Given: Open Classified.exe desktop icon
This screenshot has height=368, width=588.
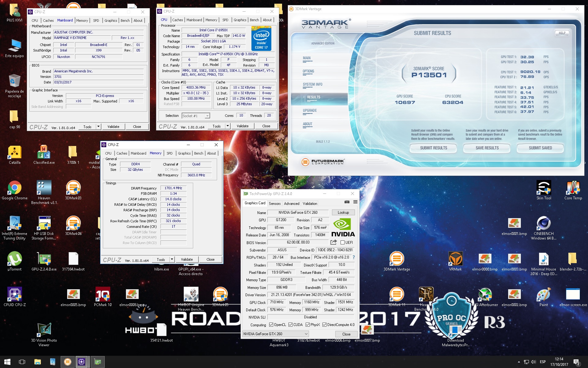Looking at the screenshot, I should pos(44,155).
